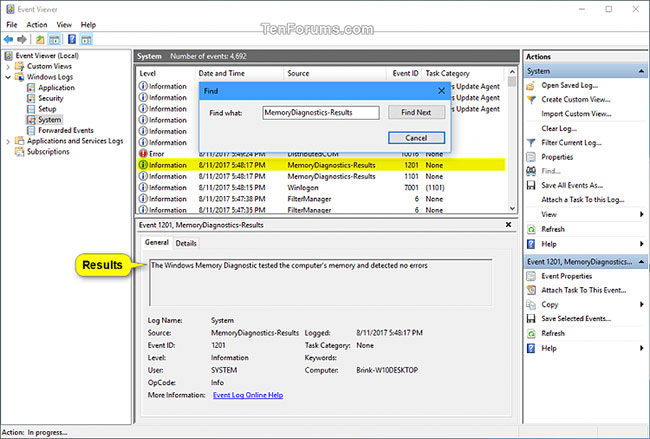Toggle the Action Pane toolbar icon
The width and height of the screenshot is (650, 439).
tap(86, 39)
